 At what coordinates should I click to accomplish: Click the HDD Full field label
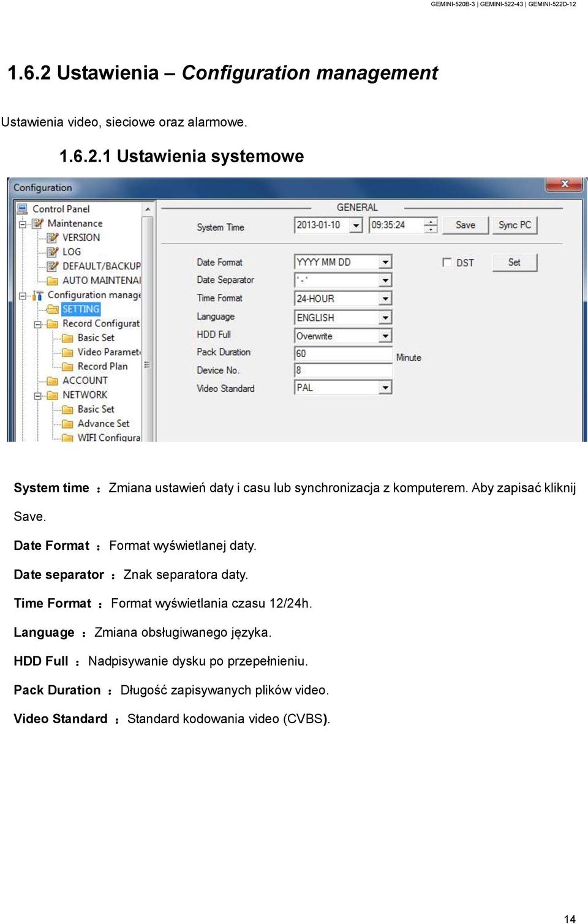click(214, 334)
